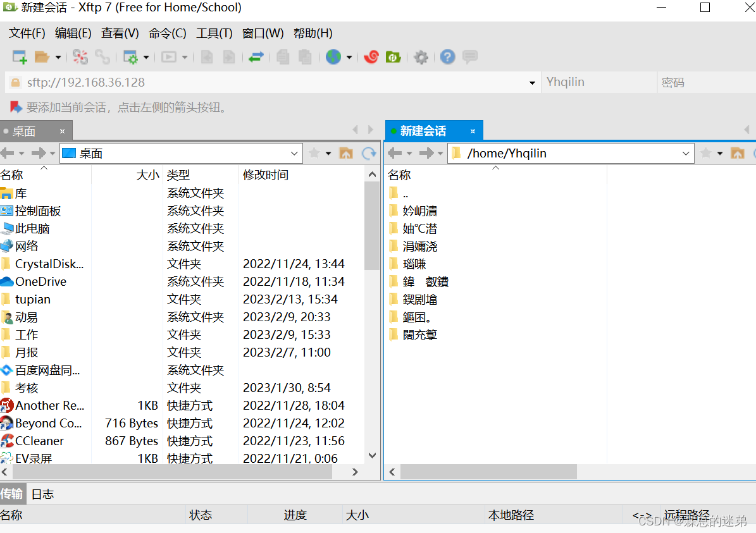Sort local files by 类型 column
The height and width of the screenshot is (533, 756).
[201, 175]
